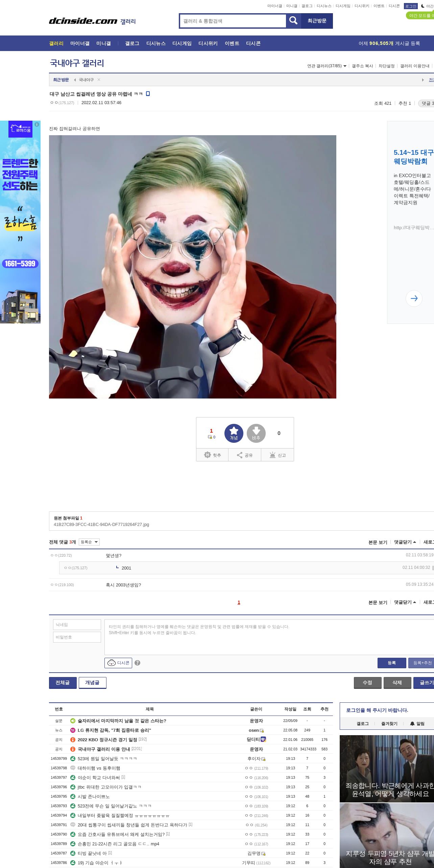Open attached file 41B27C89...jpg link

(x=101, y=525)
